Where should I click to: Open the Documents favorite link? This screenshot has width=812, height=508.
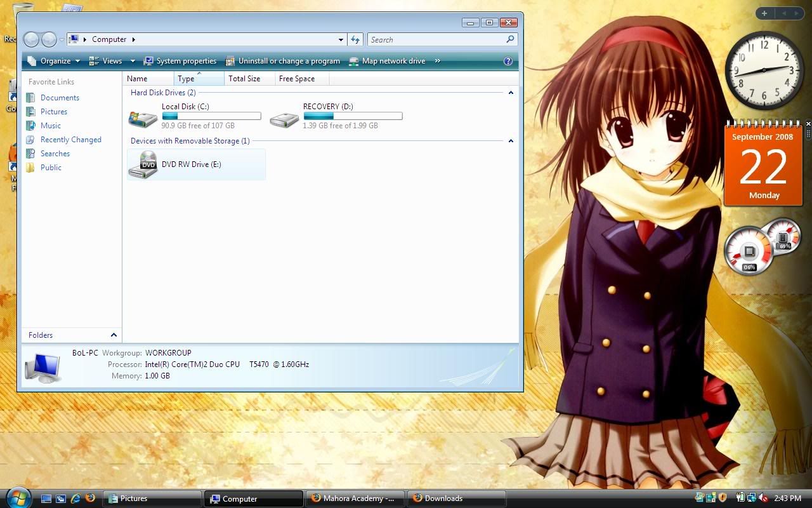click(x=60, y=98)
